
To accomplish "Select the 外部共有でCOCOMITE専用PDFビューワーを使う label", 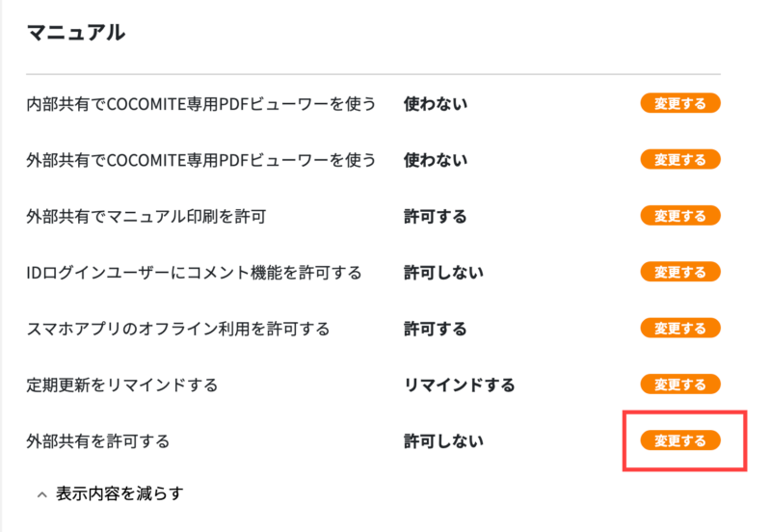I will point(200,160).
